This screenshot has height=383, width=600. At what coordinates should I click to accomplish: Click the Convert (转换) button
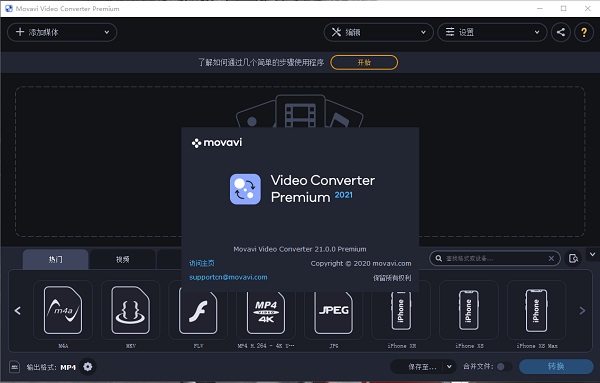click(556, 367)
